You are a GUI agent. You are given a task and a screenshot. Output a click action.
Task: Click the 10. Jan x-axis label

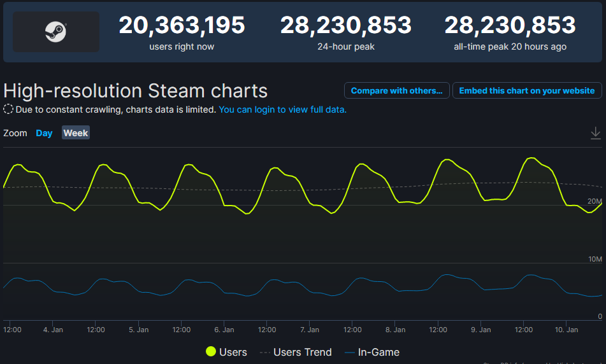566,330
